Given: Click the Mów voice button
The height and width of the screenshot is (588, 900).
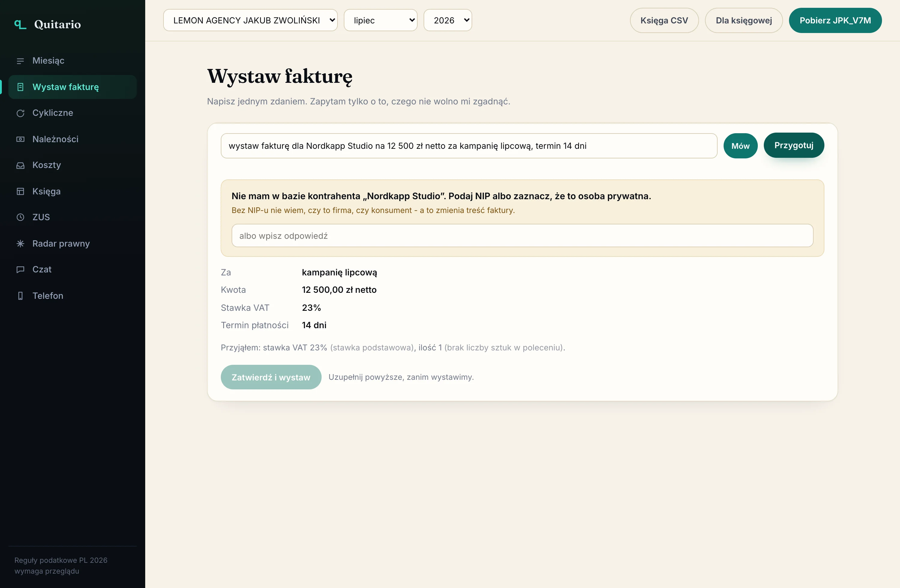Looking at the screenshot, I should (740, 146).
